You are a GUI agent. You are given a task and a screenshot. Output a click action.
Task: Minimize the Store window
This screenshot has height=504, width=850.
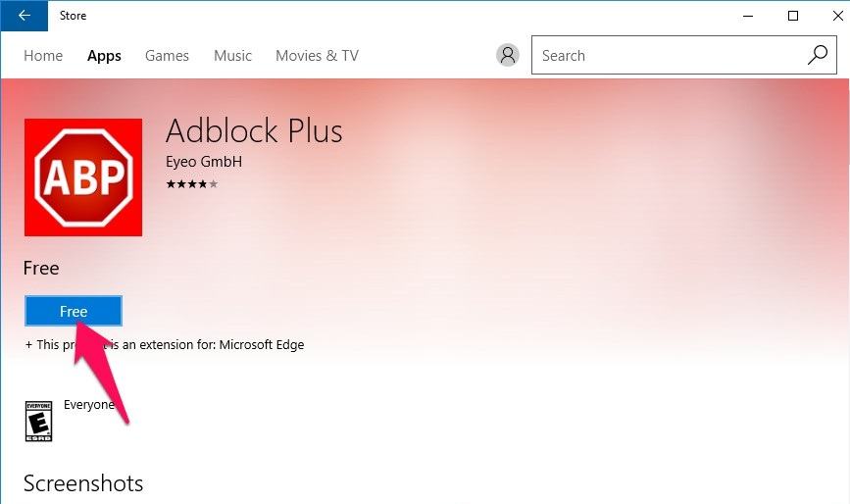pos(748,16)
